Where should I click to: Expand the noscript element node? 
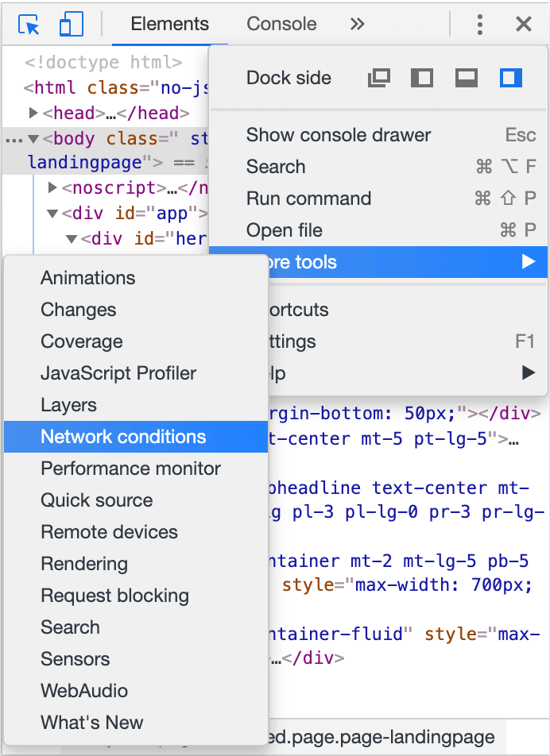tap(52, 188)
